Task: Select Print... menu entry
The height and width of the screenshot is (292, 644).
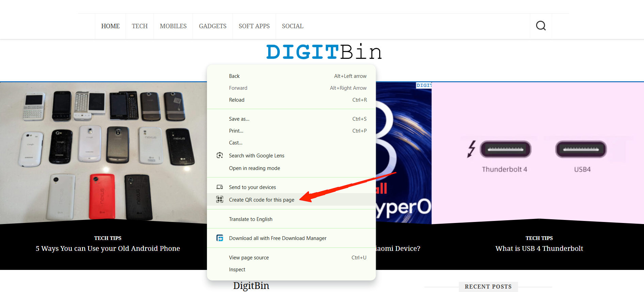Action: click(291, 131)
